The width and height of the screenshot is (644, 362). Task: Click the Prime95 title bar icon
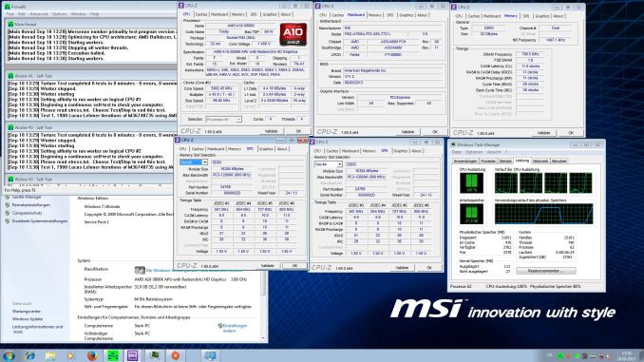pos(7,7)
